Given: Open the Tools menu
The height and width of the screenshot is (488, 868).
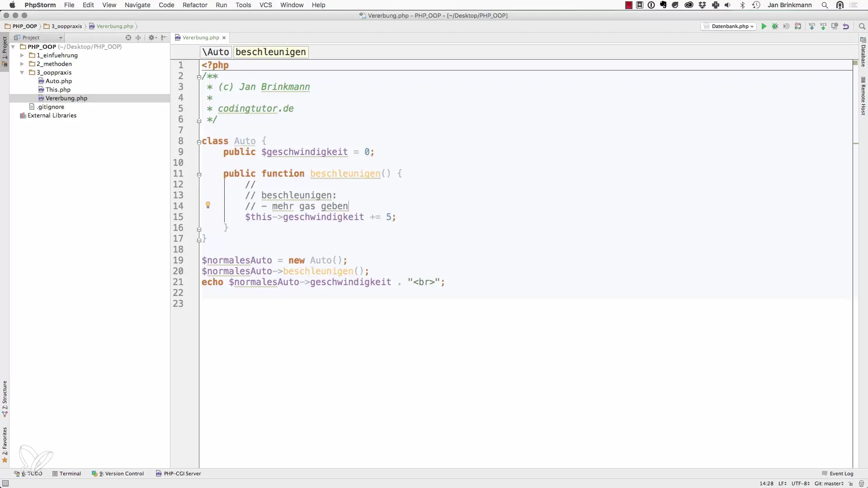Looking at the screenshot, I should pos(243,5).
